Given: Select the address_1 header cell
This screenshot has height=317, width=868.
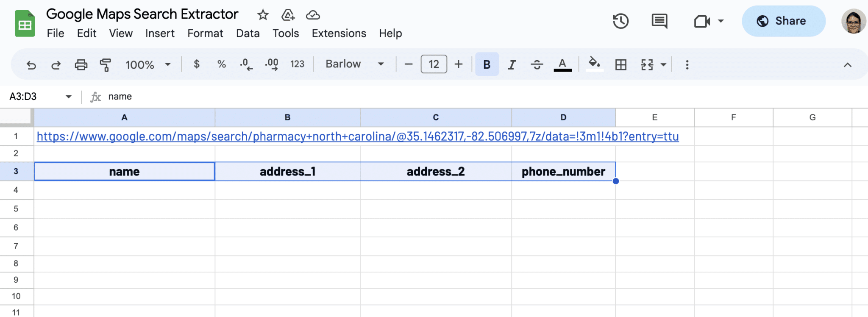Looking at the screenshot, I should coord(288,172).
